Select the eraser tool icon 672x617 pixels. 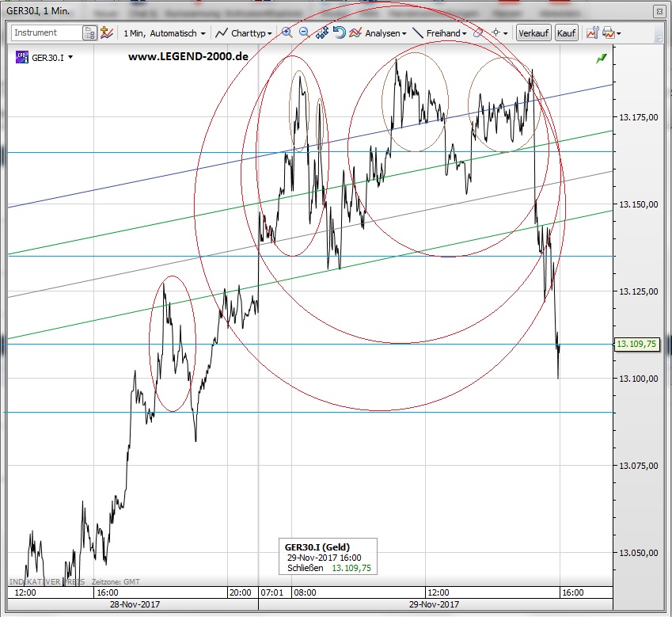[x=478, y=33]
